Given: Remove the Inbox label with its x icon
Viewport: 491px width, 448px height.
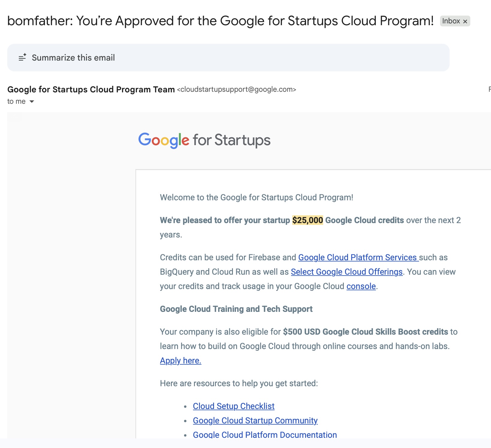Looking at the screenshot, I should point(465,21).
